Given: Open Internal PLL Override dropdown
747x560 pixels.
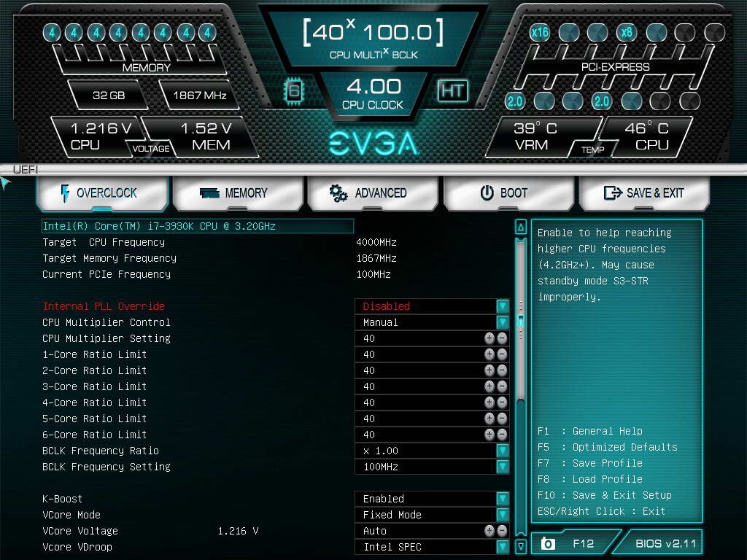Looking at the screenshot, I should [502, 306].
